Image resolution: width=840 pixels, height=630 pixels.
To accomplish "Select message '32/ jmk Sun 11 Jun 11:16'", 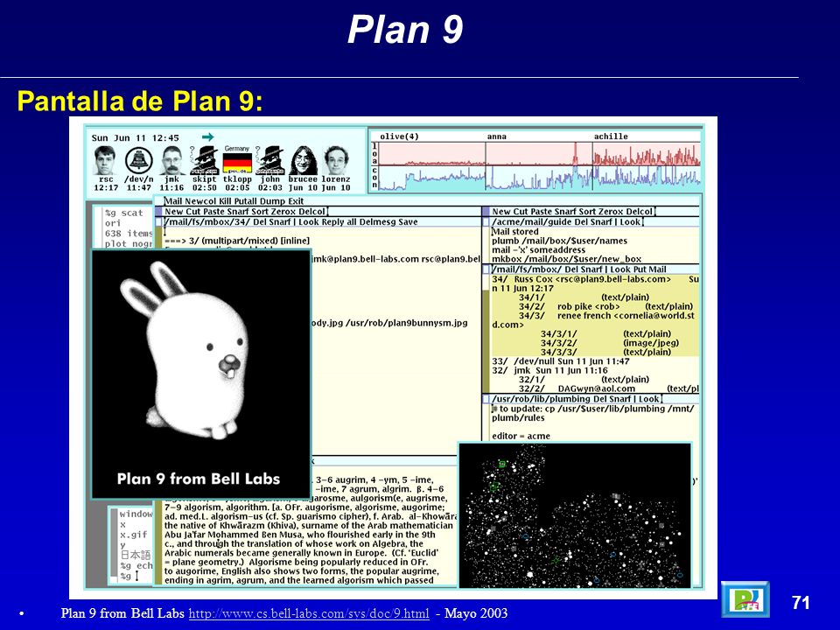I will [549, 371].
